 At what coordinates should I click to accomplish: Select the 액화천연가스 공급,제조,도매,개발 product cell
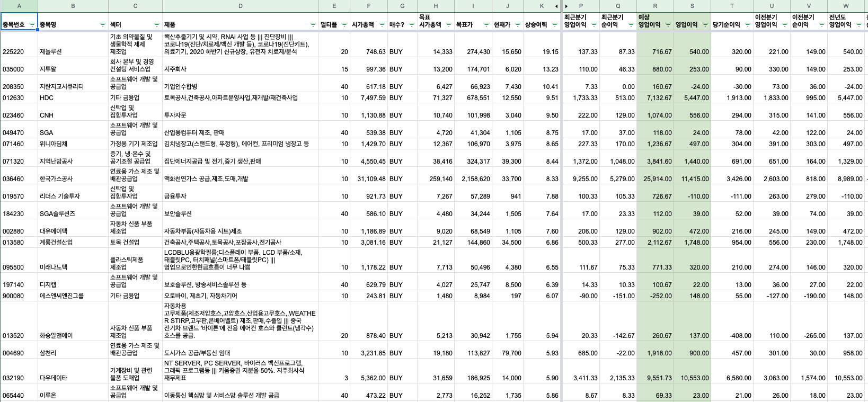(241, 175)
